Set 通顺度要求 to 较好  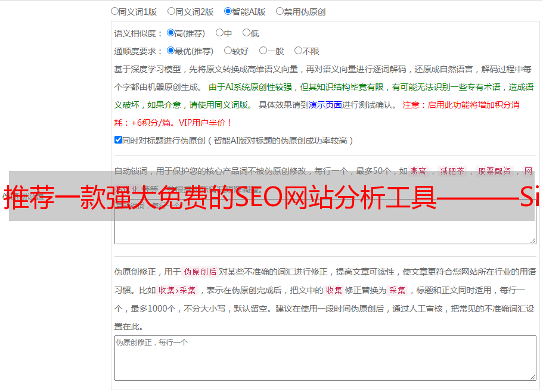(228, 51)
